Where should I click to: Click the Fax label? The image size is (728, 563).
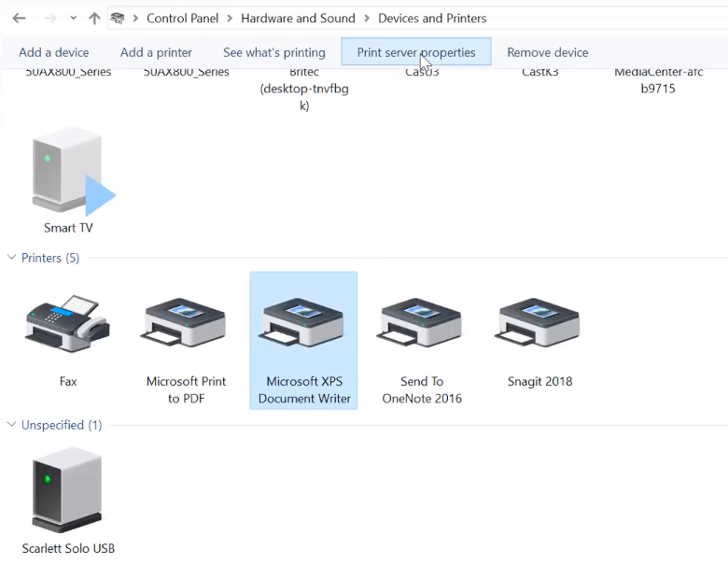coord(68,381)
